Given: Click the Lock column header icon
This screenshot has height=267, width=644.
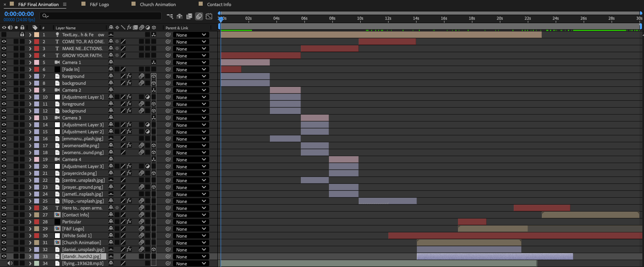Looking at the screenshot, I should pos(22,28).
